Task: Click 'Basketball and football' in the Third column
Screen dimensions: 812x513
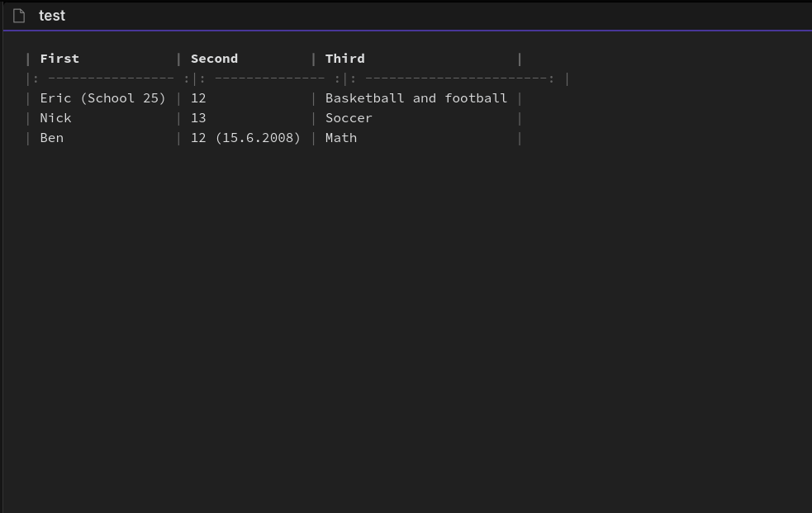Action: [415, 97]
